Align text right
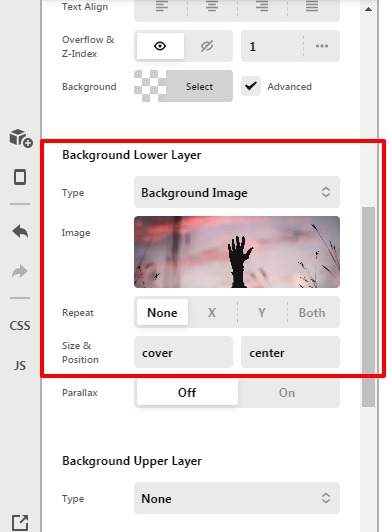The image size is (387, 532). (262, 6)
